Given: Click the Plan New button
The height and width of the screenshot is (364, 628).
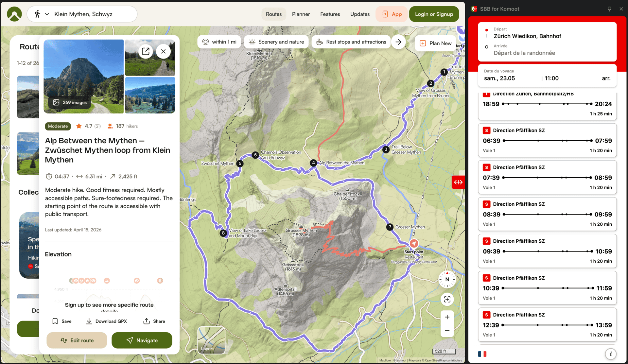Looking at the screenshot, I should [x=436, y=43].
